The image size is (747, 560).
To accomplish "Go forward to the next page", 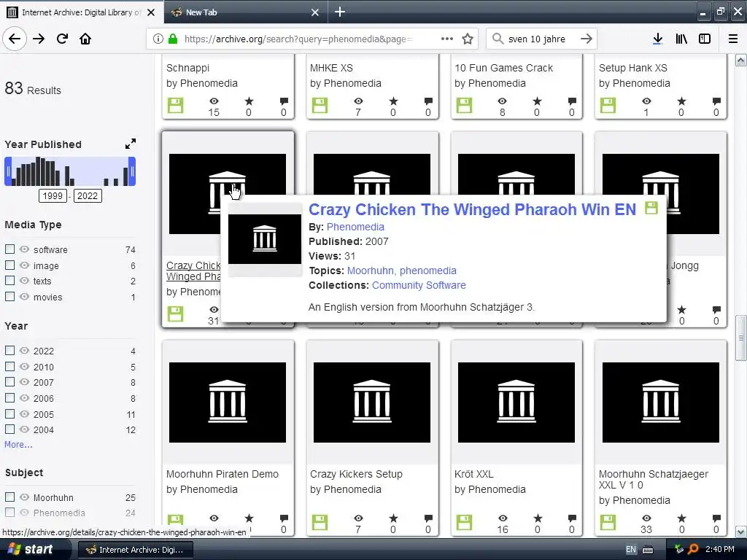I will 39,39.
